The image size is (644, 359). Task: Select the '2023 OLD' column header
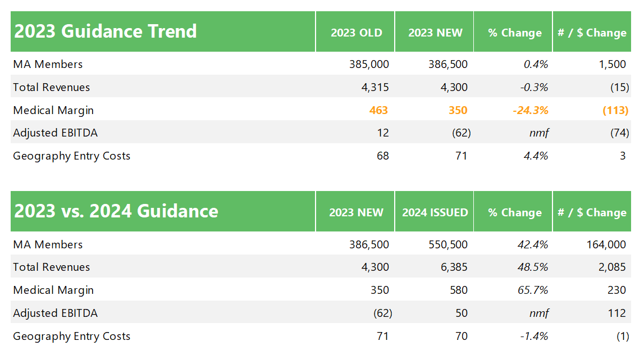(356, 33)
